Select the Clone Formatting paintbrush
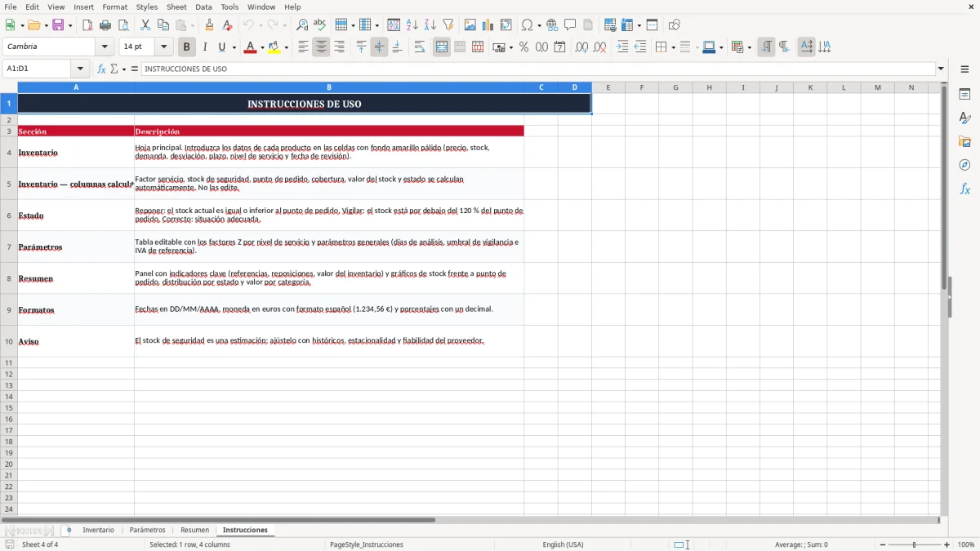The width and height of the screenshot is (980, 551). [x=209, y=25]
